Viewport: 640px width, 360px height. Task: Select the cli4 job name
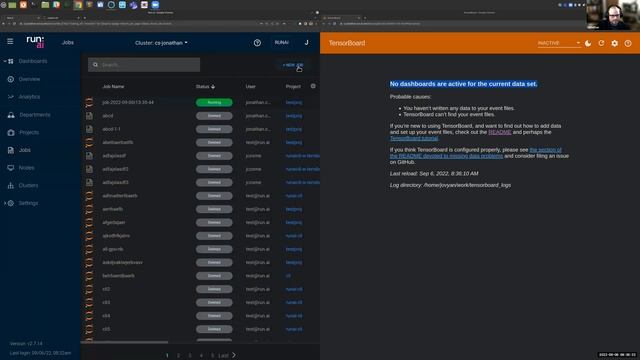(x=106, y=316)
